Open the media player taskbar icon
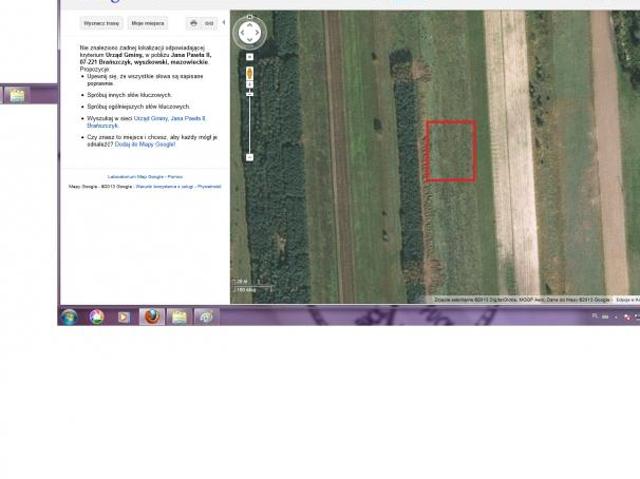Viewport: 640px width, 479px height. 124,317
